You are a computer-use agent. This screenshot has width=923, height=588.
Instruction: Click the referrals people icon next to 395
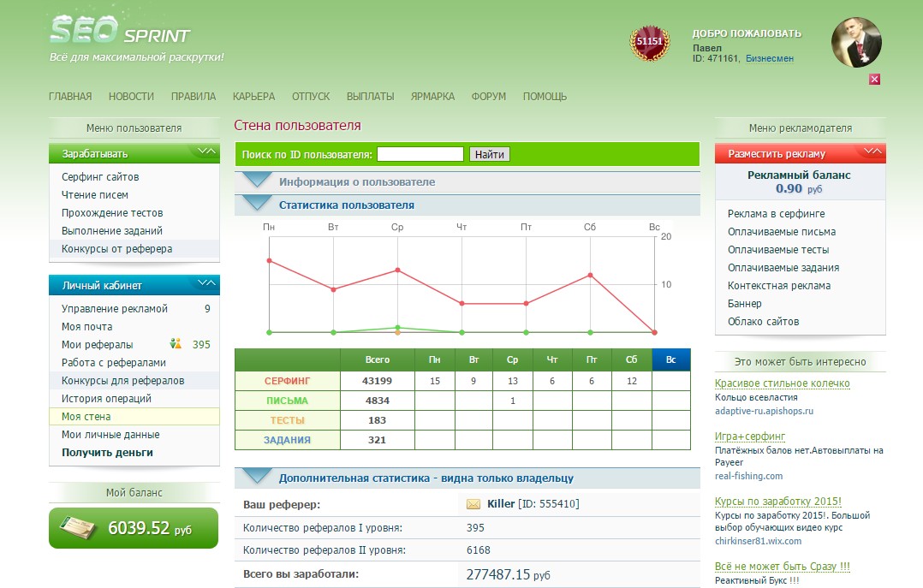(x=176, y=344)
